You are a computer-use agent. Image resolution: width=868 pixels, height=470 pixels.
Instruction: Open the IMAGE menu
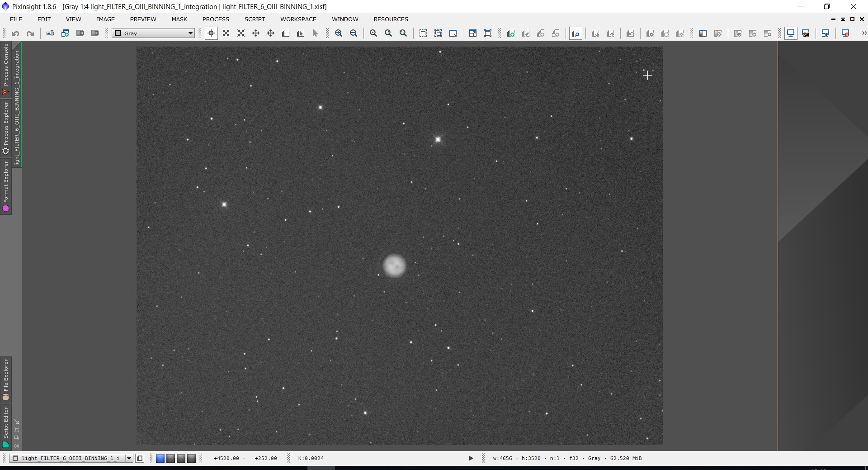click(106, 19)
